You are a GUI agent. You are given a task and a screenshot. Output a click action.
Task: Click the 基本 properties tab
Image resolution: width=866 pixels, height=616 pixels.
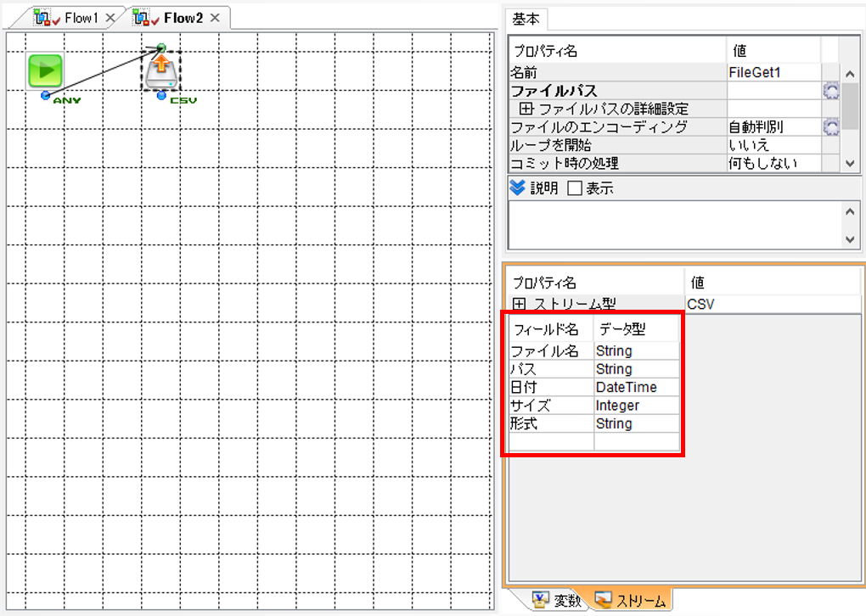(526, 20)
